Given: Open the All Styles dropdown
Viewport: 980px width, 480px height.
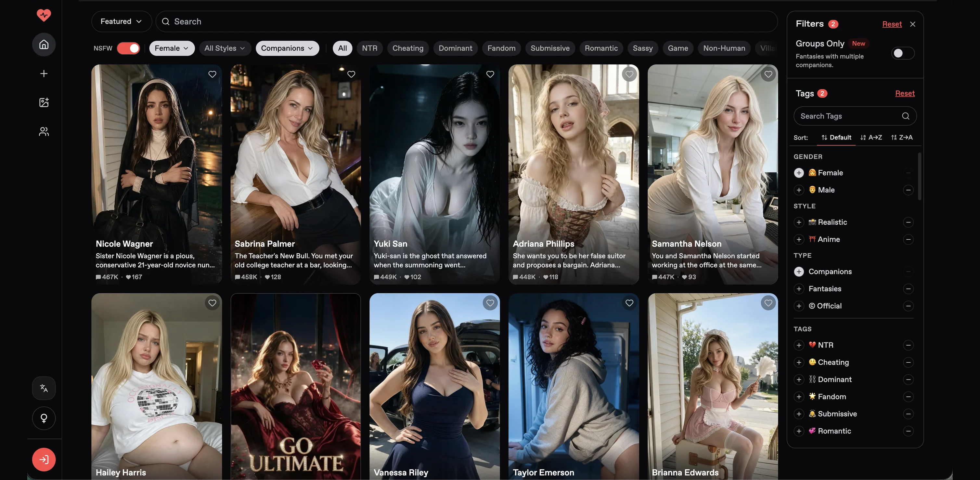Looking at the screenshot, I should (x=225, y=48).
